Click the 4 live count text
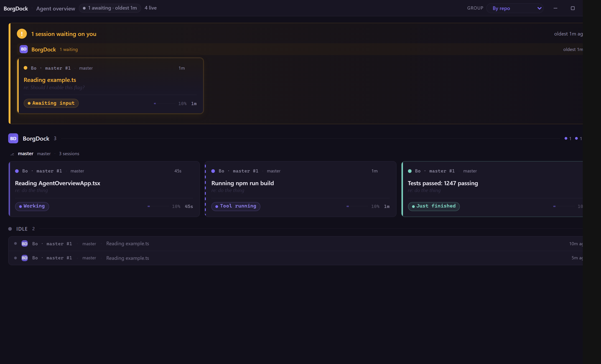Viewport: 601px width, 364px height. tap(150, 8)
